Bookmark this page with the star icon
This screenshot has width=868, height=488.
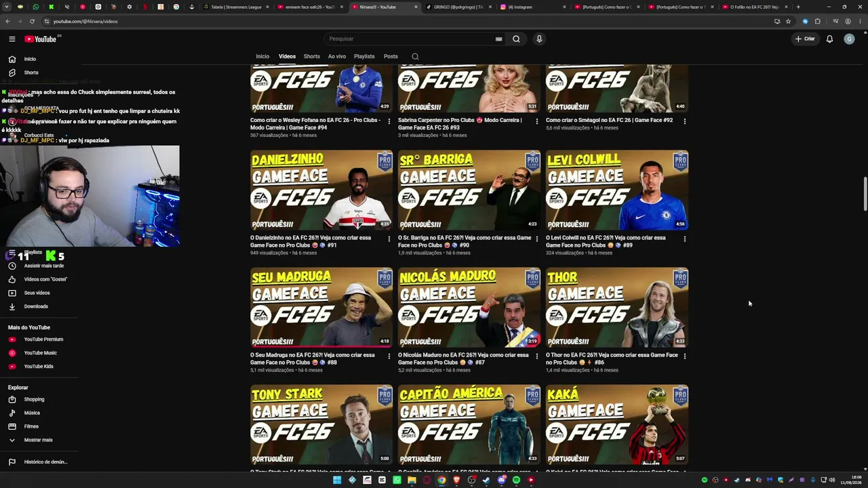point(788,21)
